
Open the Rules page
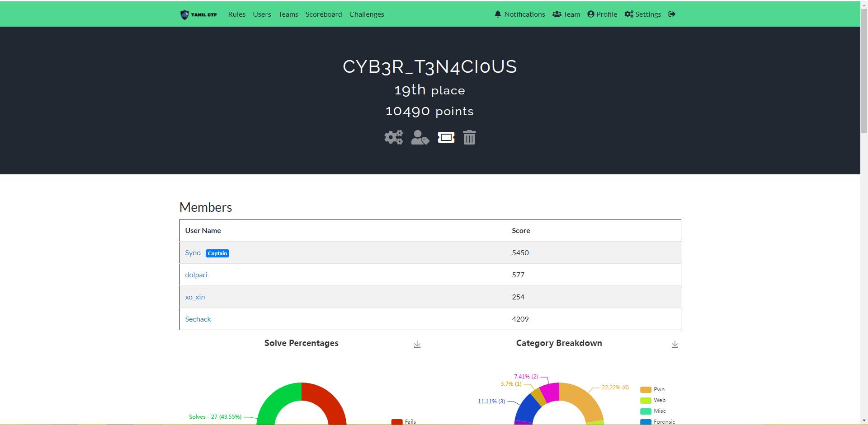tap(237, 14)
